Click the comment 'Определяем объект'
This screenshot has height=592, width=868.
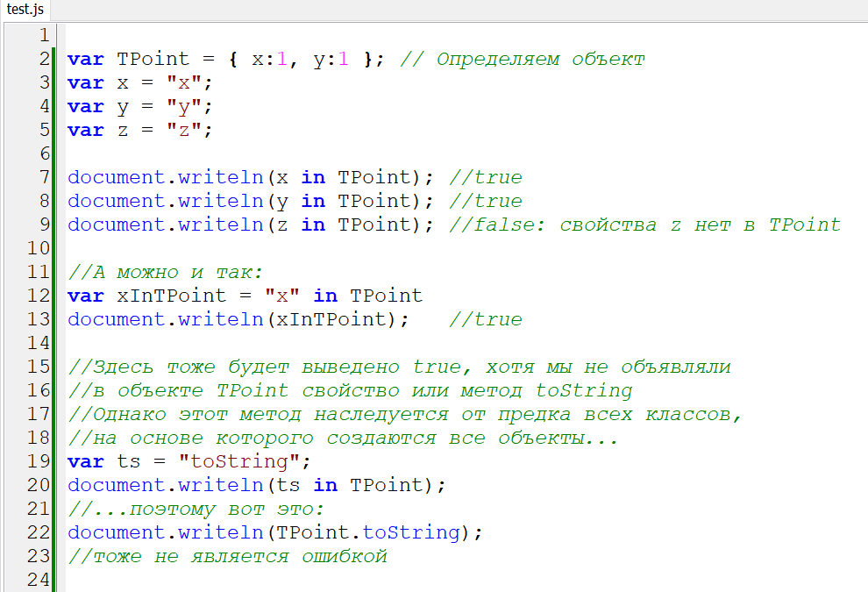tap(540, 59)
